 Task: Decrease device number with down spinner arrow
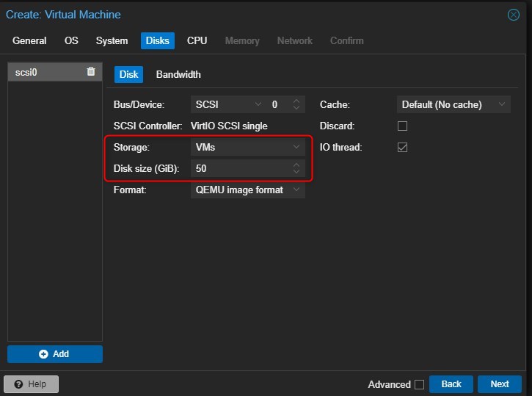tap(296, 109)
